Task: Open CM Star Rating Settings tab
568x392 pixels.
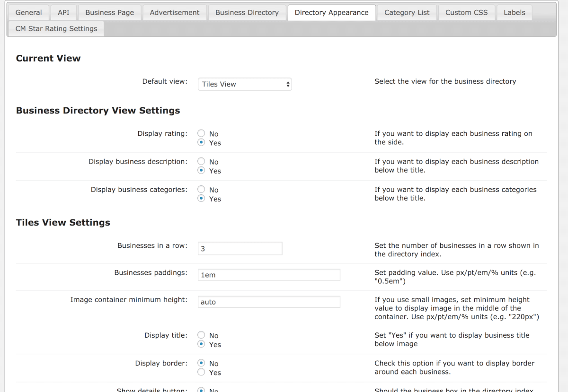Action: [56, 28]
